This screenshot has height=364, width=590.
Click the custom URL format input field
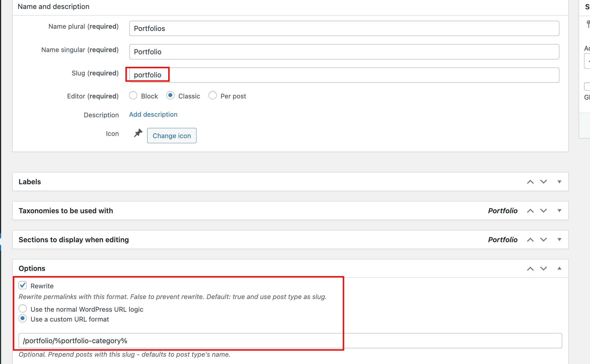coord(290,341)
